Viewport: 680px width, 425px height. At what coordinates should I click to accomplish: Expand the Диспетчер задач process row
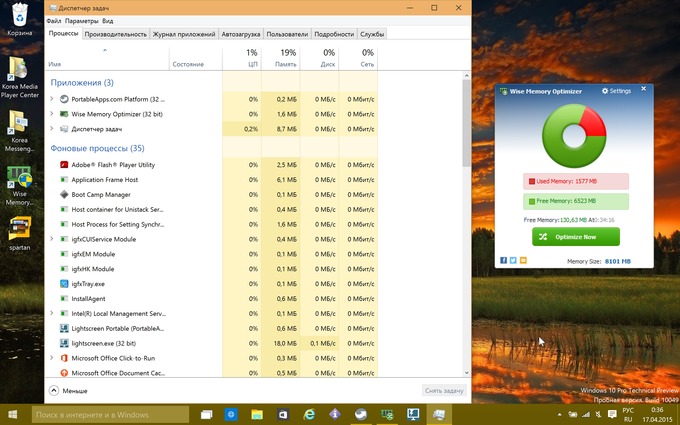click(52, 128)
